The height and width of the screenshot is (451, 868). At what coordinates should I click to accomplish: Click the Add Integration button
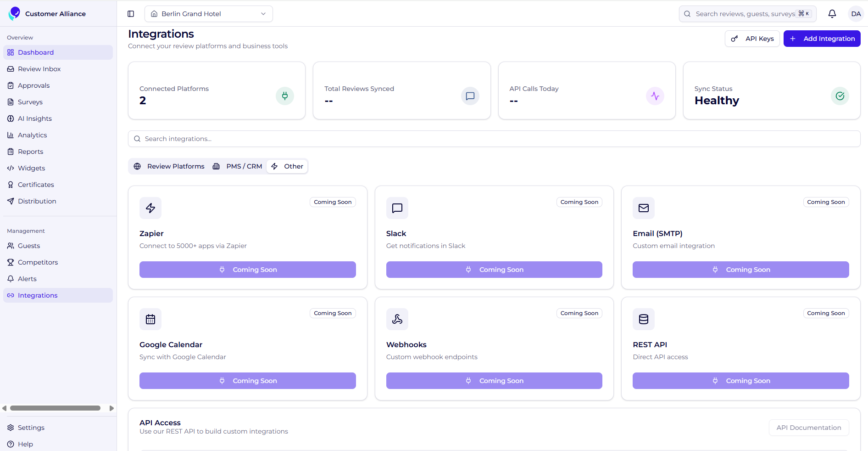pyautogui.click(x=822, y=39)
